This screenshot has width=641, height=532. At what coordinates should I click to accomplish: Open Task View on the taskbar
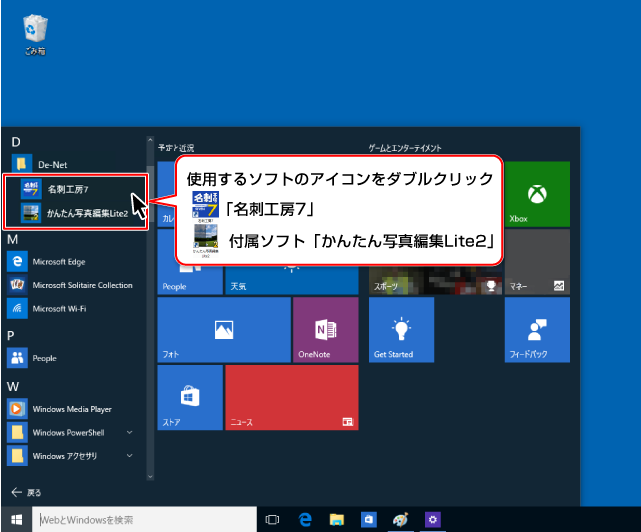click(x=272, y=519)
